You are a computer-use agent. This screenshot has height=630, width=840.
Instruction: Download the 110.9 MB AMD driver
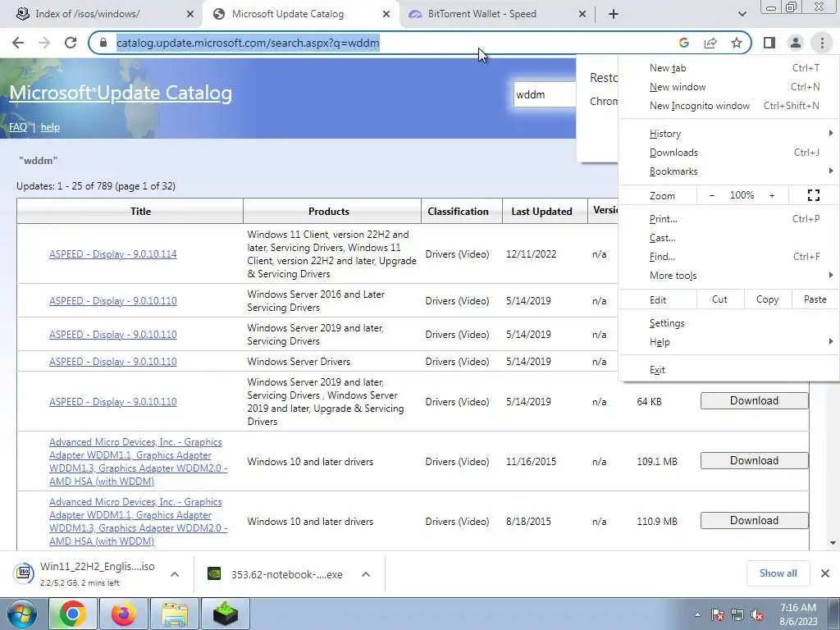point(754,521)
